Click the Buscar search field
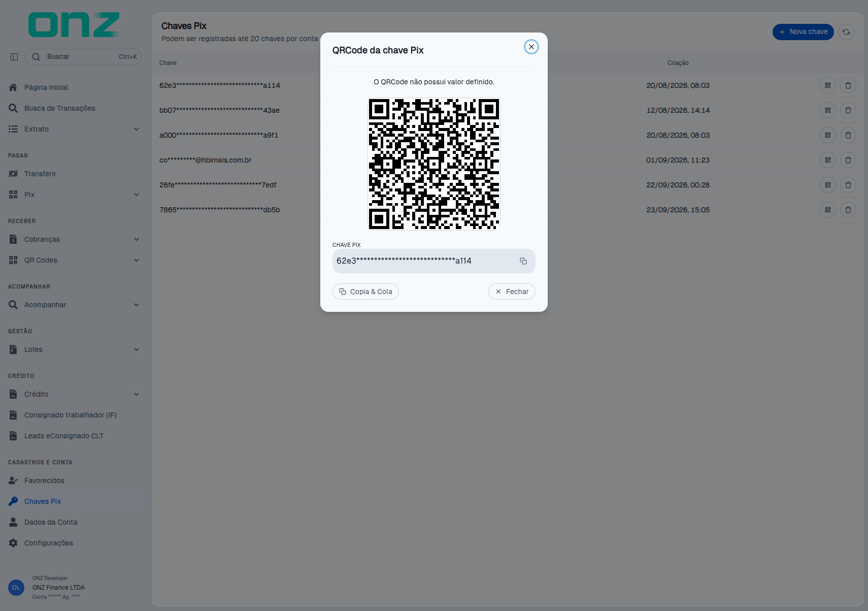Viewport: 868px width, 611px height. point(83,57)
